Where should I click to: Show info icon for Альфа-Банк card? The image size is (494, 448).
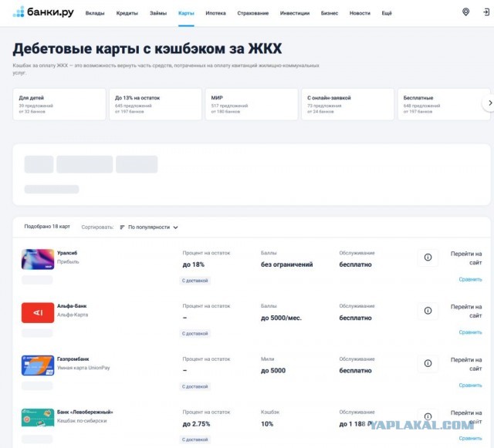428,311
